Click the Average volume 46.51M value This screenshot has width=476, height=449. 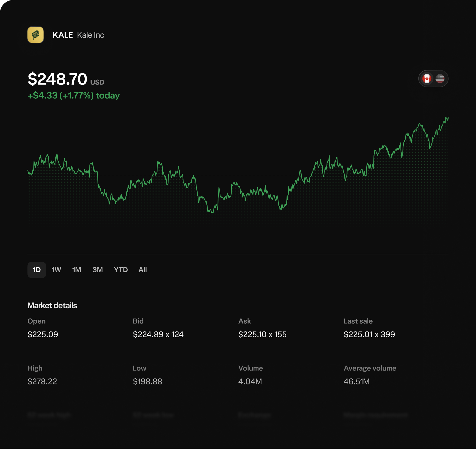click(357, 381)
